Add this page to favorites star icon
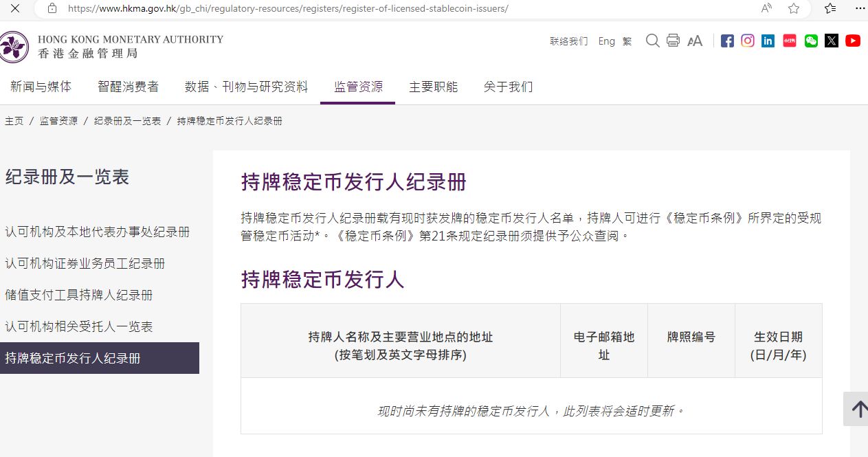Image resolution: width=868 pixels, height=457 pixels. coord(794,8)
